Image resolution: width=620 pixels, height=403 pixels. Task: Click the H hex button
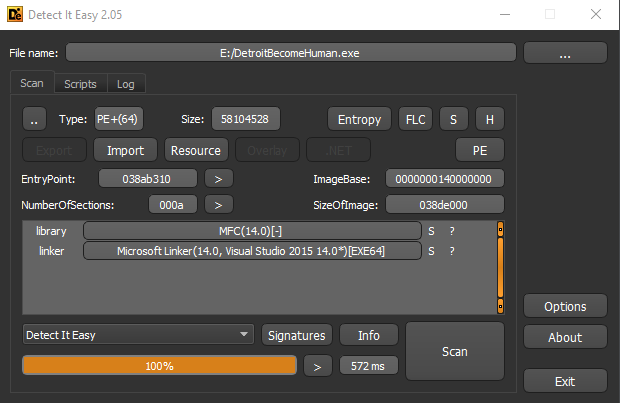pyautogui.click(x=489, y=119)
